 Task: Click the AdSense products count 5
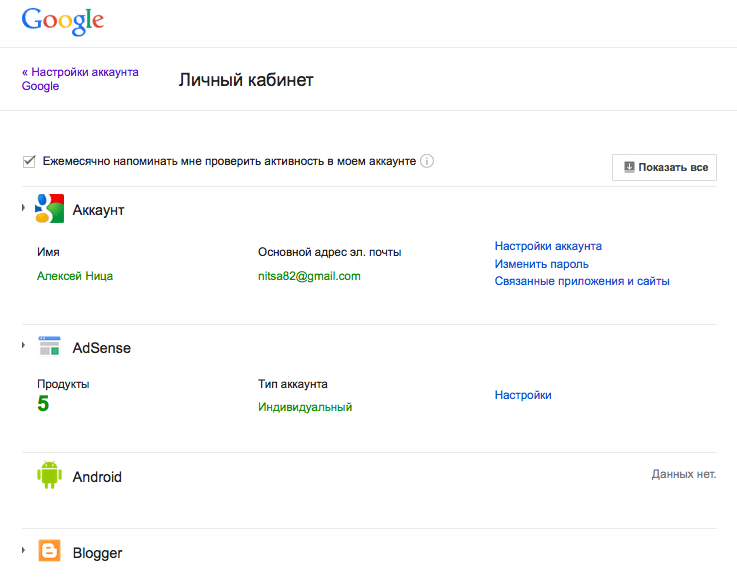(x=43, y=404)
